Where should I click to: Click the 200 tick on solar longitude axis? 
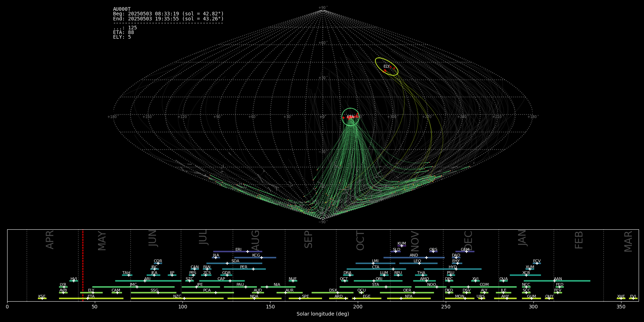click(x=358, y=307)
